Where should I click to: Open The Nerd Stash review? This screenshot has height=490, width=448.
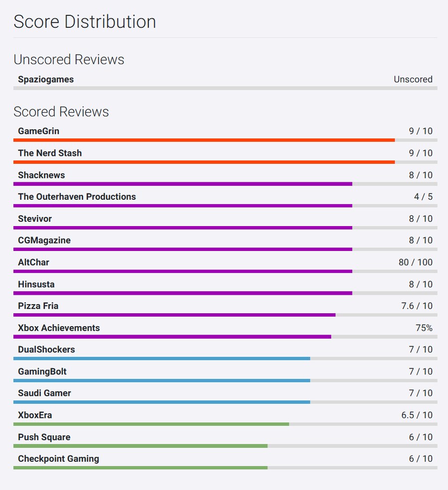click(50, 153)
